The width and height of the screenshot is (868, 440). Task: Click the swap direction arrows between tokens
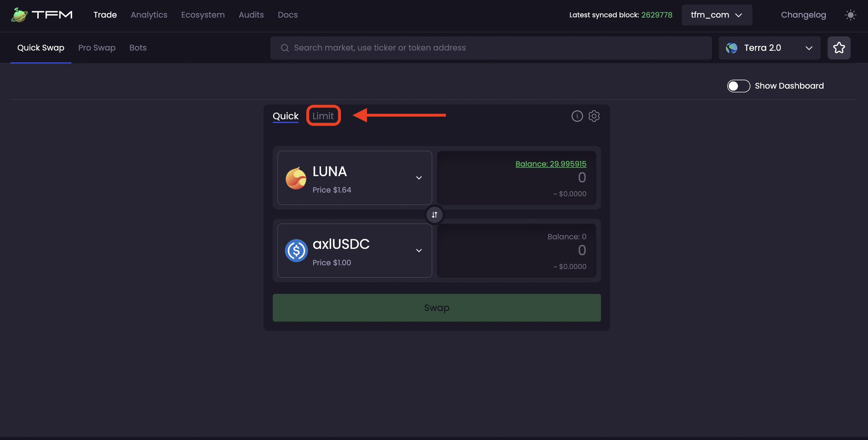pos(434,215)
